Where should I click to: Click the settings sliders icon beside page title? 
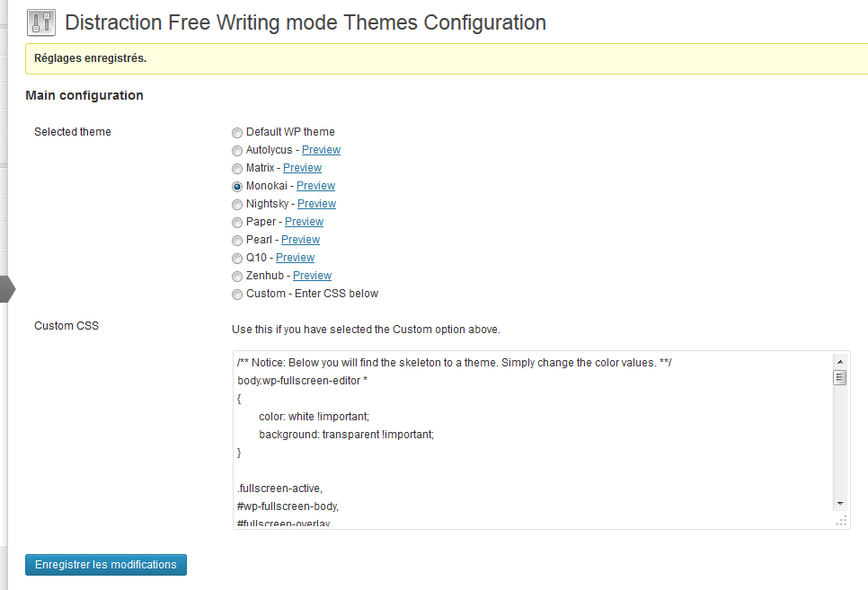point(41,22)
